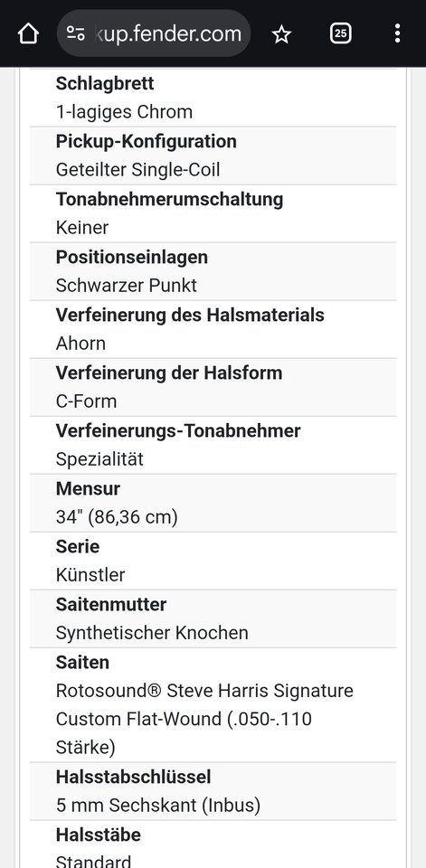The width and height of the screenshot is (426, 868).
Task: Tap the Tonabnehmerumschaltung row
Action: (x=213, y=213)
